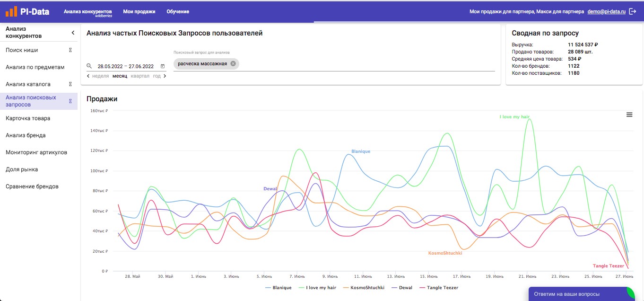Viewport: 644px width, 301px height.
Task: Select the год period
Action: tap(157, 76)
